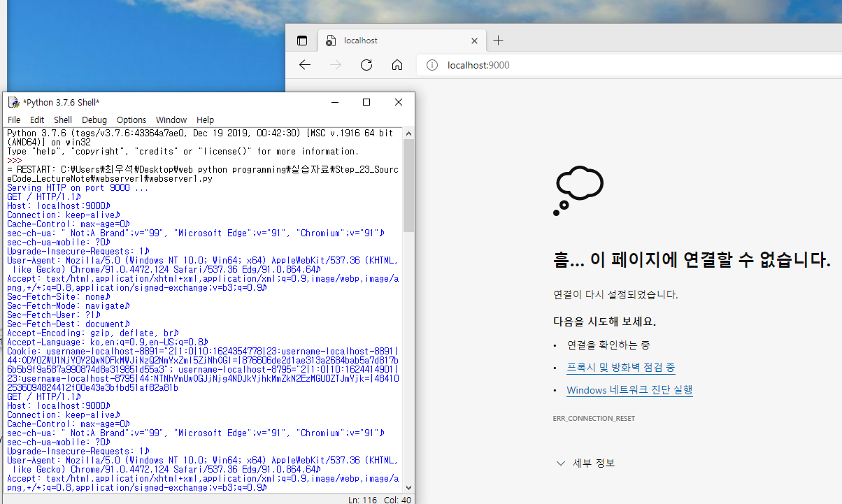Open the Help menu in IDLE
Screen dimensions: 842x504
[x=205, y=120]
